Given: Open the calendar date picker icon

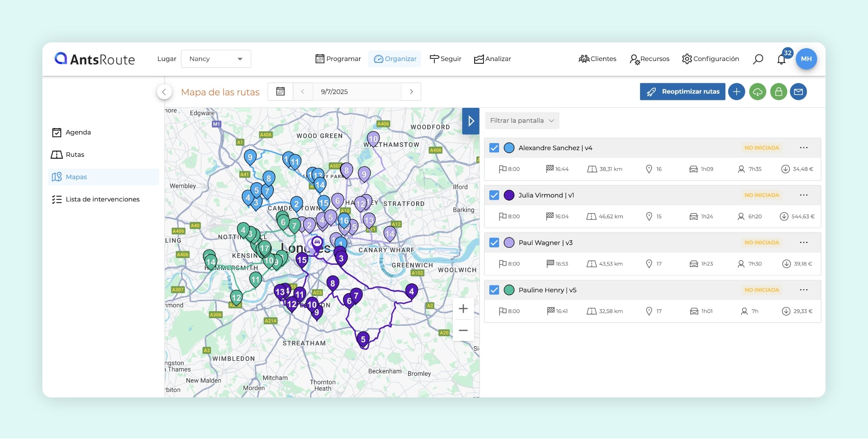Looking at the screenshot, I should tap(280, 91).
